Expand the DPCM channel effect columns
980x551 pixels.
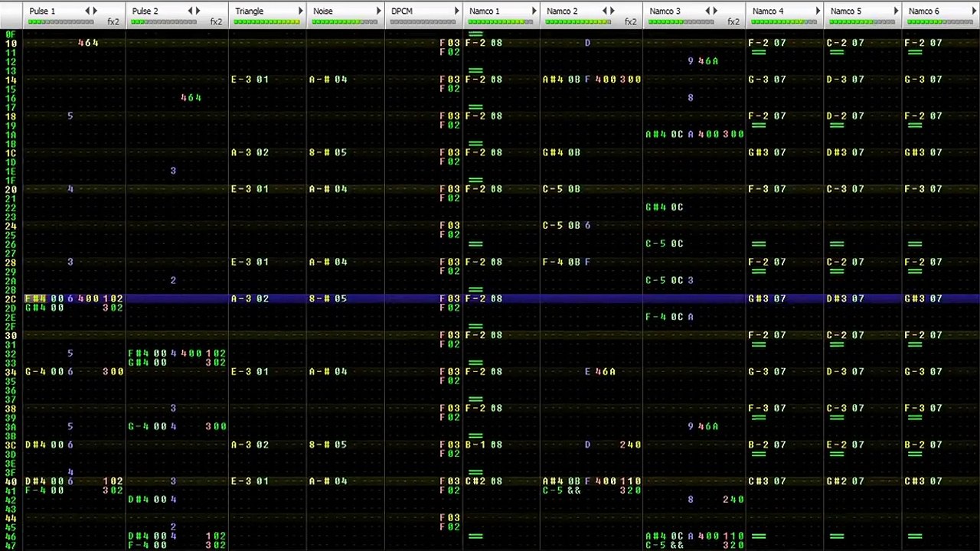pos(456,11)
